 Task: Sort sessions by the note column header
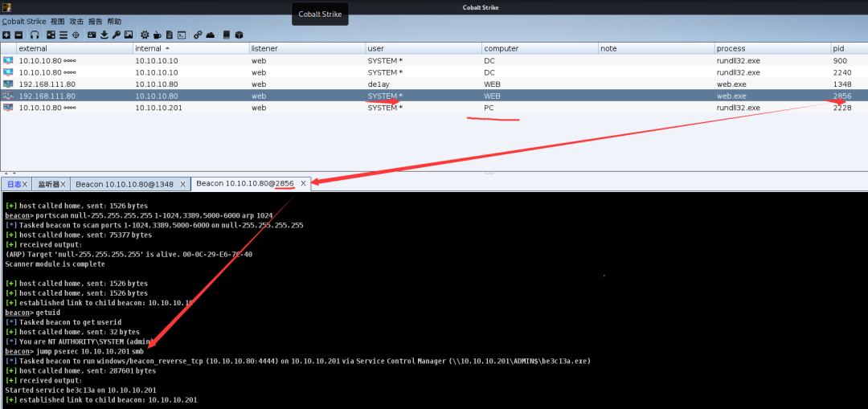[x=656, y=48]
